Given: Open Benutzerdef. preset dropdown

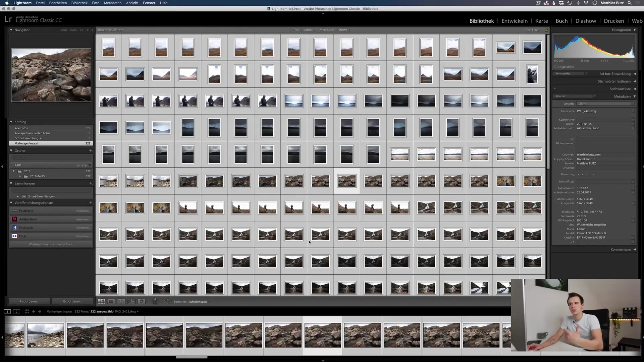Looking at the screenshot, I should pyautogui.click(x=571, y=73).
